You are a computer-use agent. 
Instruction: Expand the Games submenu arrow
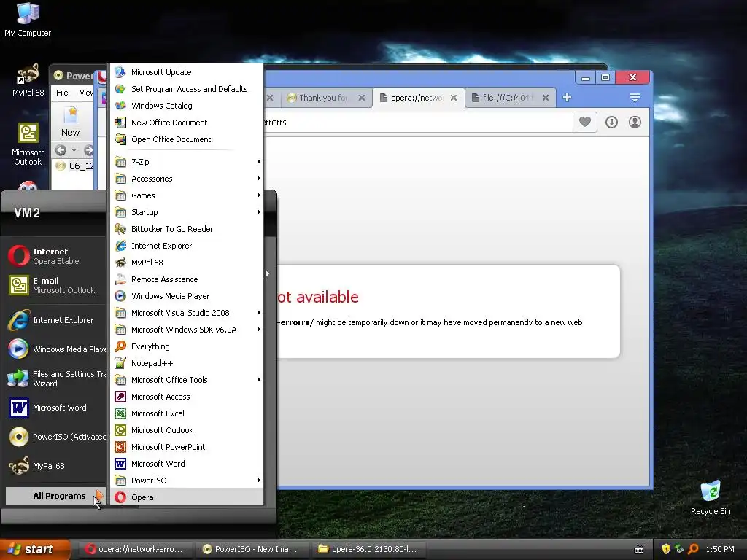coord(258,195)
